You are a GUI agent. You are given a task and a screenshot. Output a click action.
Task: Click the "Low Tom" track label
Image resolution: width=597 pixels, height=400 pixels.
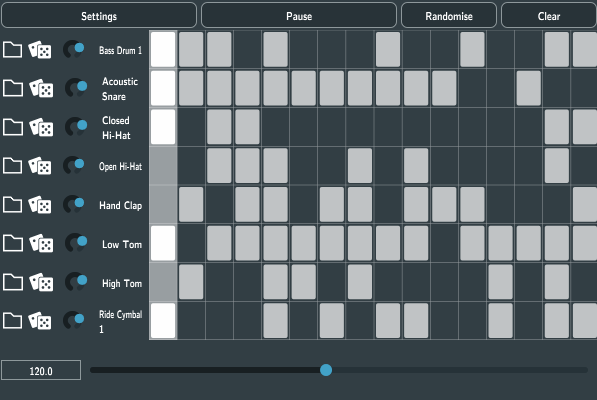click(x=122, y=244)
